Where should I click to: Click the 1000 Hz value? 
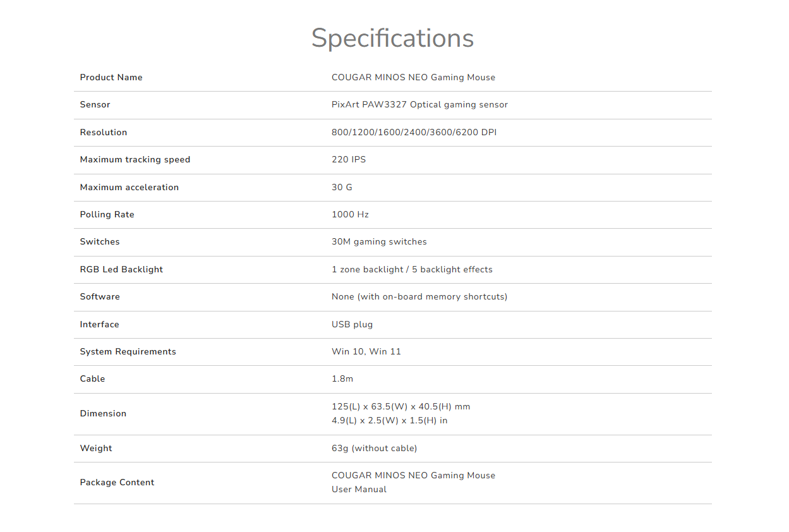click(x=350, y=215)
